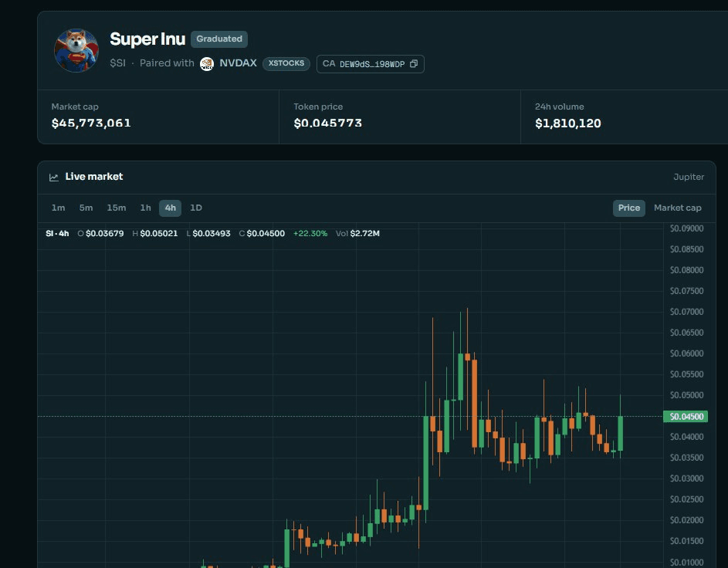Click the $0.07000 price axis label
The image size is (728, 568).
[686, 312]
